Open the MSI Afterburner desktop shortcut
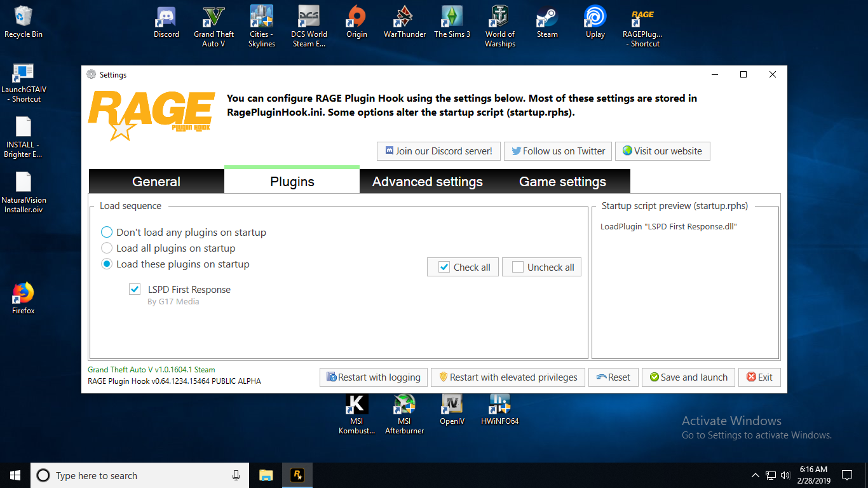Viewport: 868px width, 488px height. (404, 414)
